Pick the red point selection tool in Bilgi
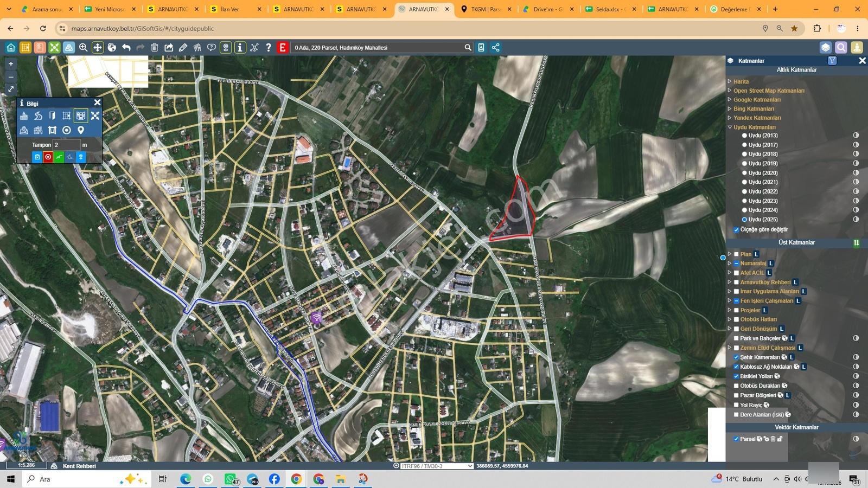The image size is (868, 488). pyautogui.click(x=48, y=157)
